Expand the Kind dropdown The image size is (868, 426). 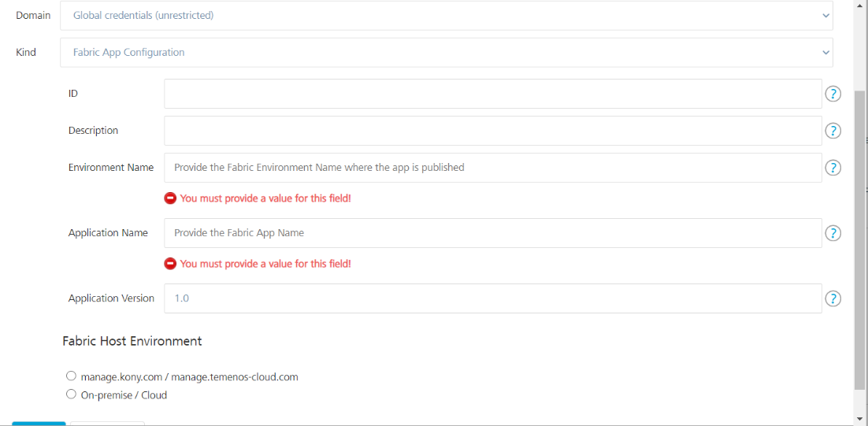click(x=446, y=53)
